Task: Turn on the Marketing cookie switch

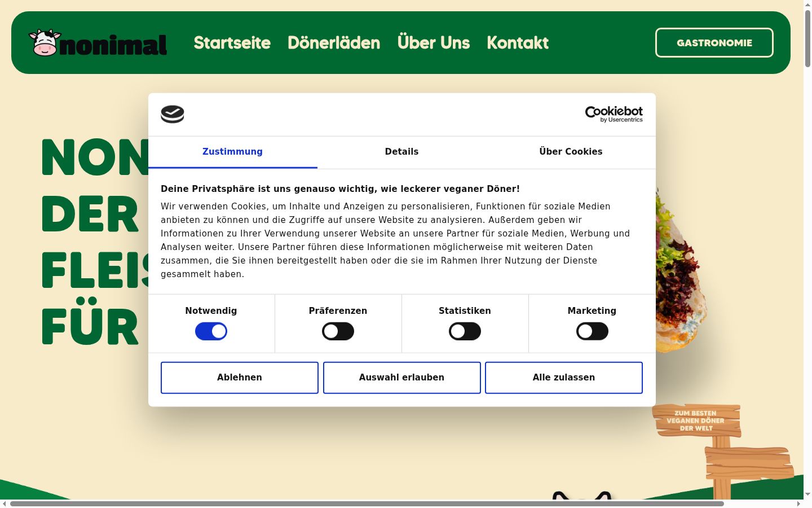Action: point(592,331)
